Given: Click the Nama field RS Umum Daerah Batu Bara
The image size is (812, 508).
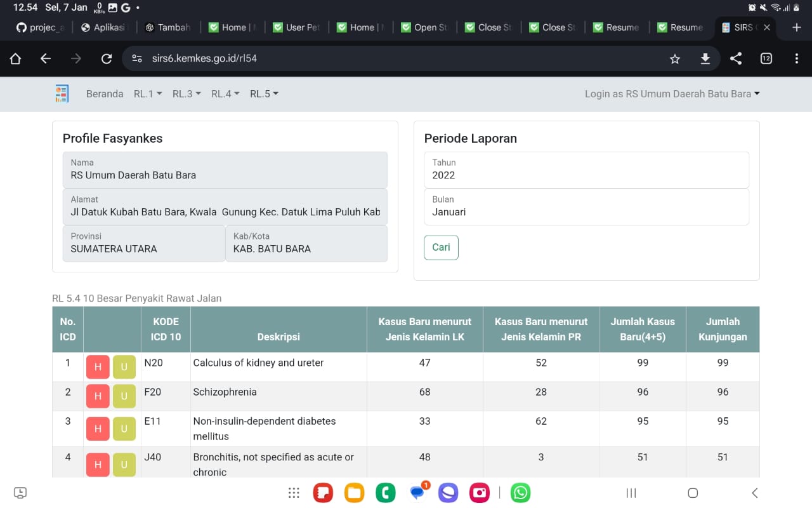Looking at the screenshot, I should pyautogui.click(x=225, y=170).
